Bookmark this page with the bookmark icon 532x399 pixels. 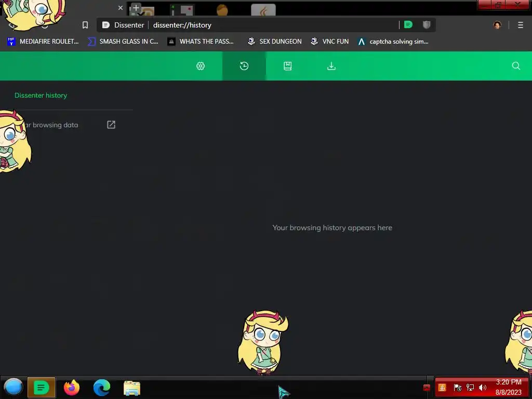85,25
